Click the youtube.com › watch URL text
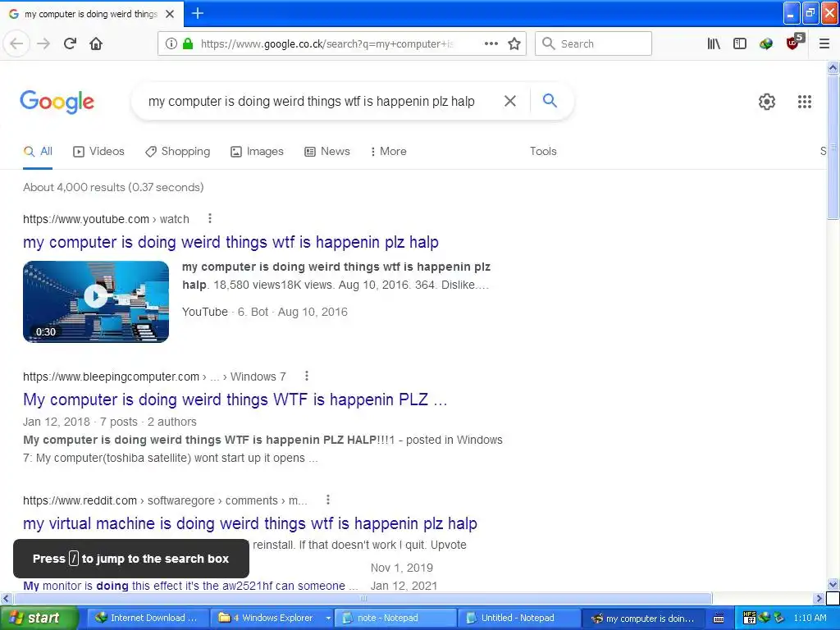Screen dimensions: 840x630 click(x=106, y=219)
